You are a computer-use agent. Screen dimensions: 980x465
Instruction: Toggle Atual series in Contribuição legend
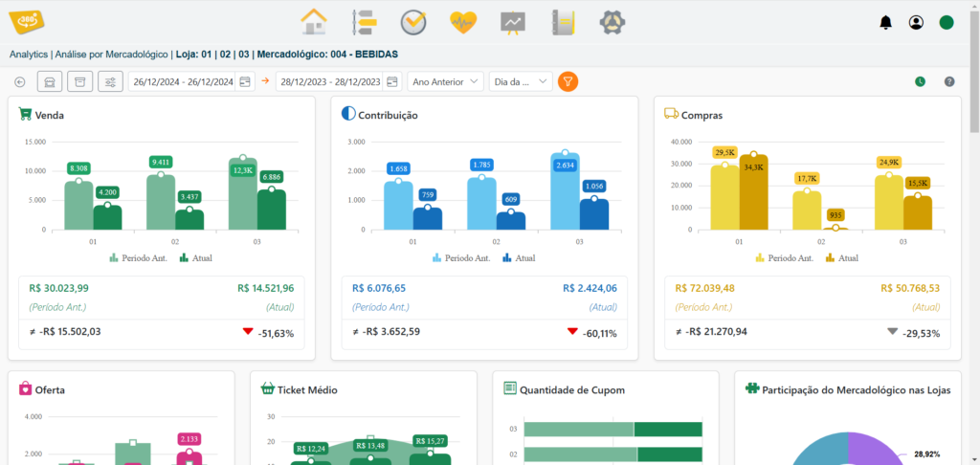[x=519, y=258]
